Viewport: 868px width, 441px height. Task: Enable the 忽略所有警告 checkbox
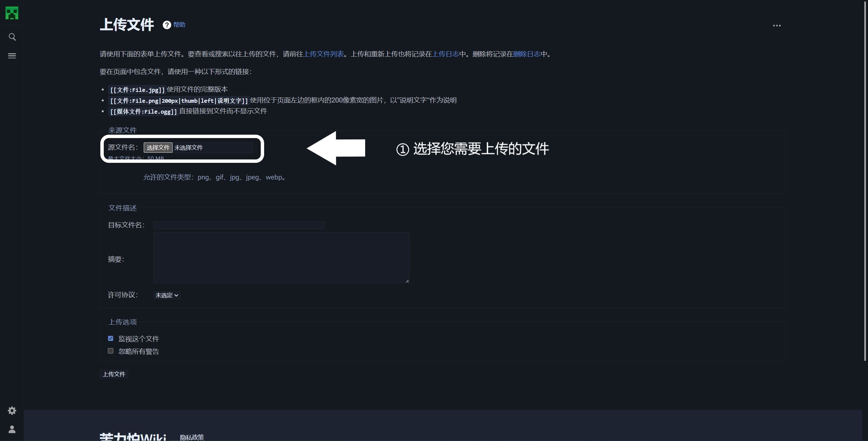point(111,351)
